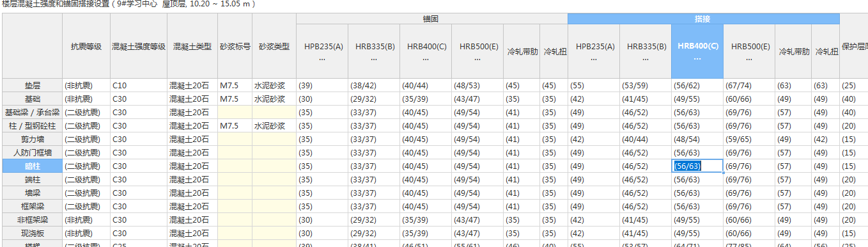
Task: Select the 基础 row header
Action: coord(32,99)
